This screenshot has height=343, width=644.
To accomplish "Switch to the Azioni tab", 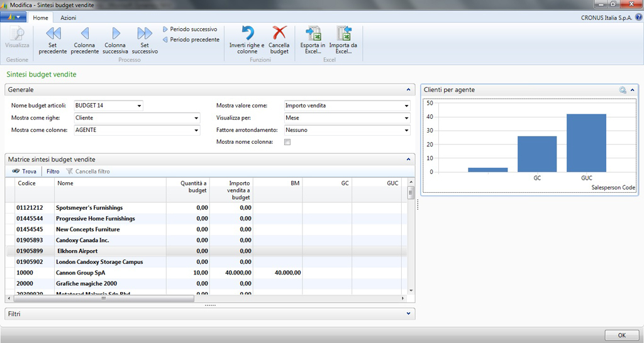I will (68, 18).
